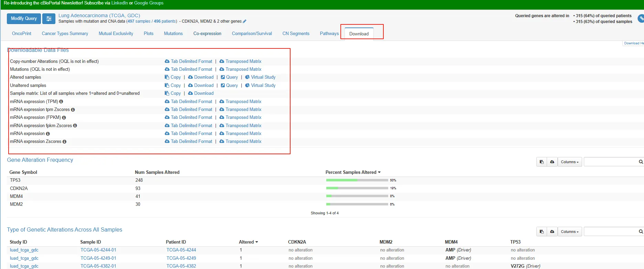
Task: Click TP53 percent altered bar
Action: [357, 180]
